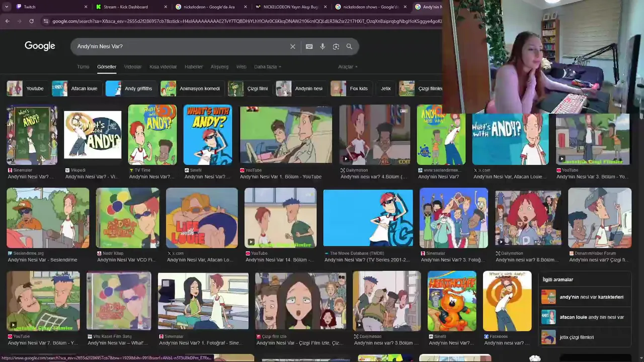Filter images by Andynin nesi chip

tap(300, 88)
